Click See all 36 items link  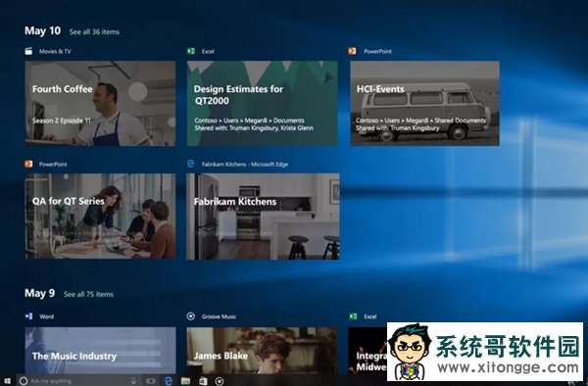[x=94, y=32]
